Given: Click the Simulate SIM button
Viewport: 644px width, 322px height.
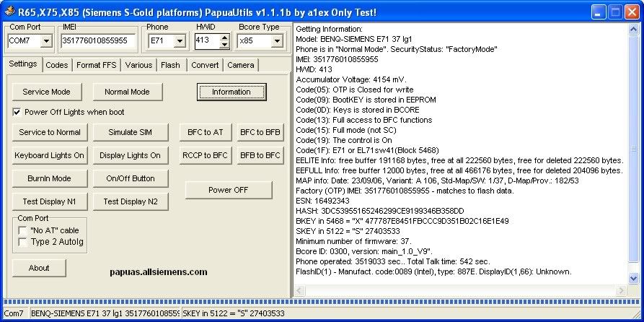Looking at the screenshot, I should pyautogui.click(x=131, y=132).
